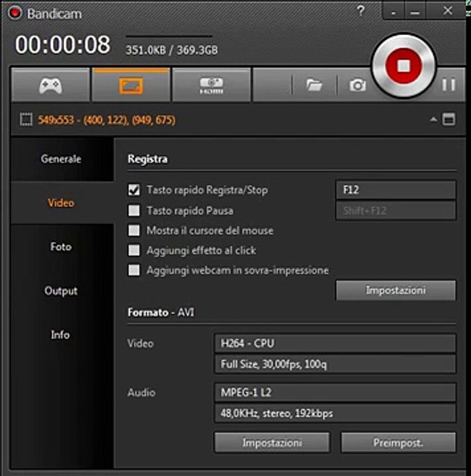
Task: Click the 351.0KB / 369.3GB size text
Action: 171,50
